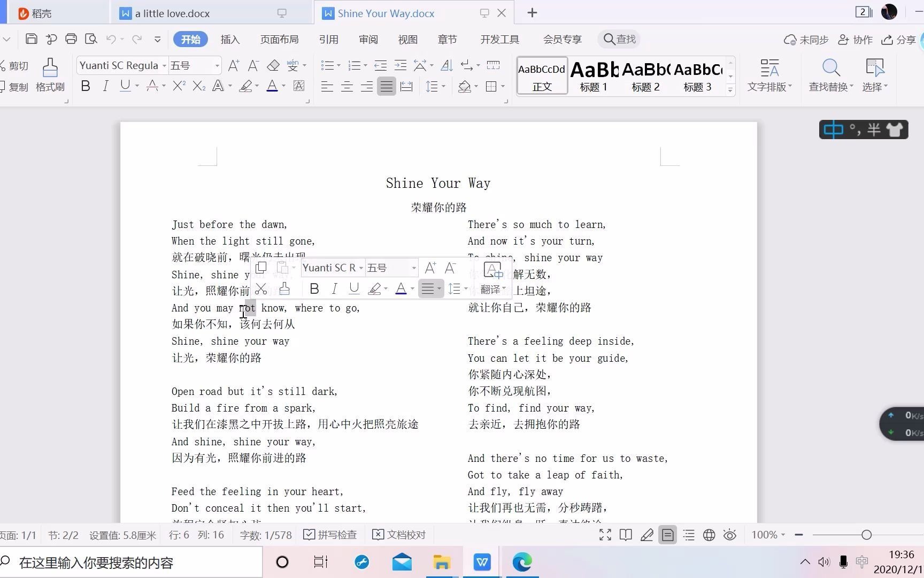This screenshot has width=924, height=578.
Task: Clear formatting with eraser icon
Action: [x=273, y=65]
